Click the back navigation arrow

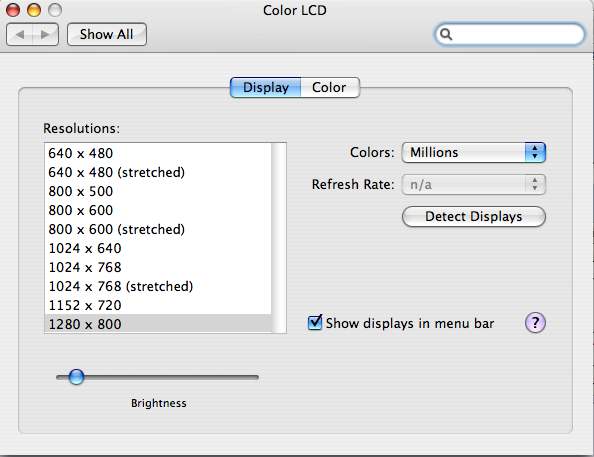click(20, 34)
